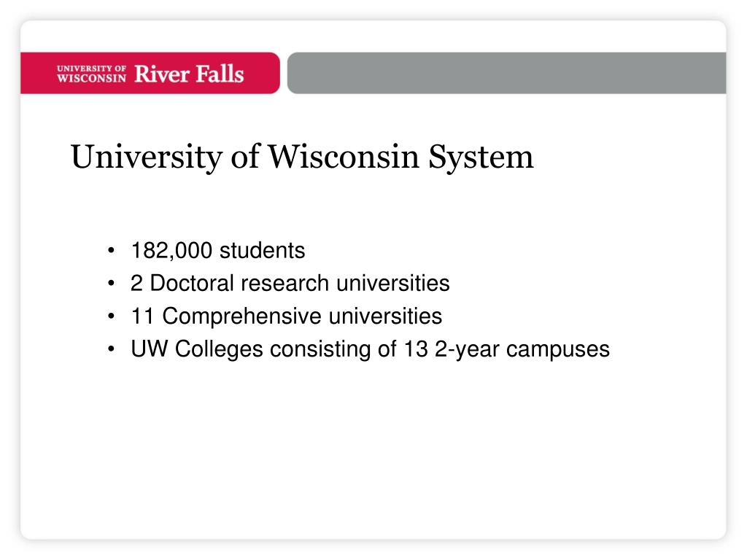Select bullet dot before 182,000 students
Image resolution: width=747 pixels, height=560 pixels.
pyautogui.click(x=111, y=251)
